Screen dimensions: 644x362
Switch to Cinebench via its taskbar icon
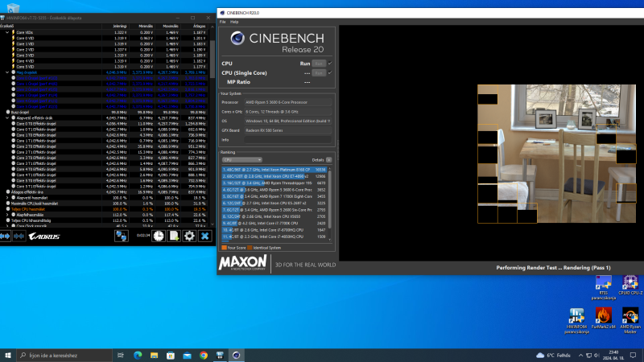[236, 356]
